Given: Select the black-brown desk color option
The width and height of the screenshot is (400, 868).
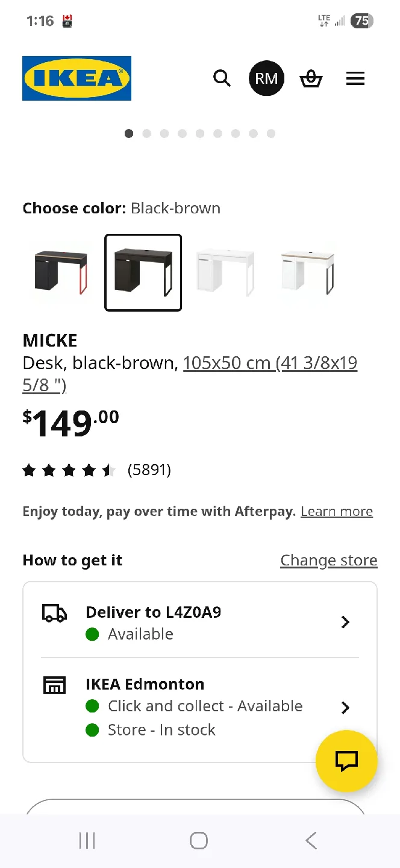Looking at the screenshot, I should (x=143, y=272).
